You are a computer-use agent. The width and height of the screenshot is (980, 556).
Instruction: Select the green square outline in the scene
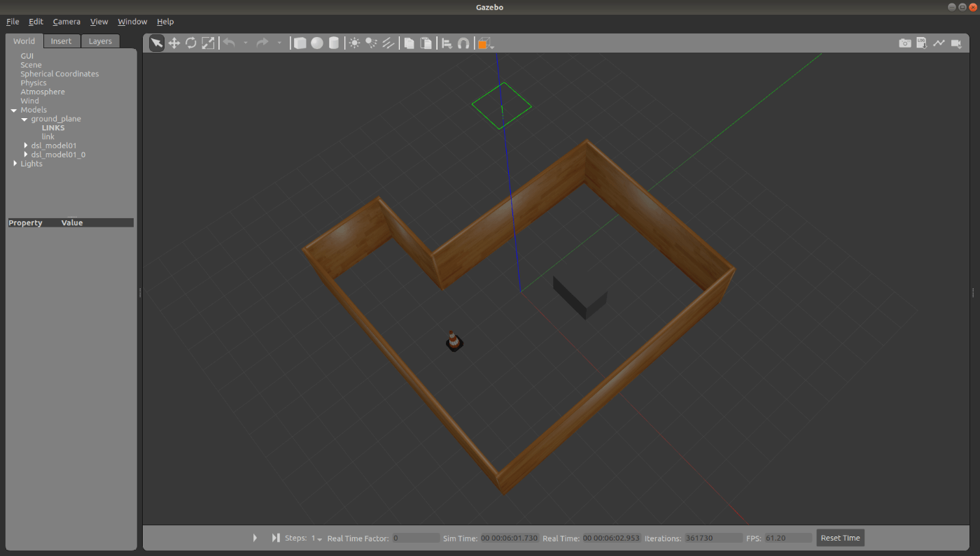[501, 106]
